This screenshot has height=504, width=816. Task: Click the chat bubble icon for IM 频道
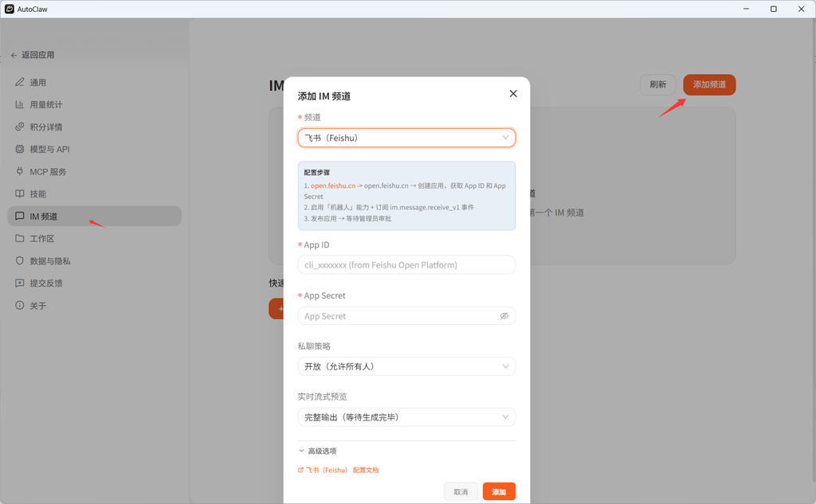[20, 216]
